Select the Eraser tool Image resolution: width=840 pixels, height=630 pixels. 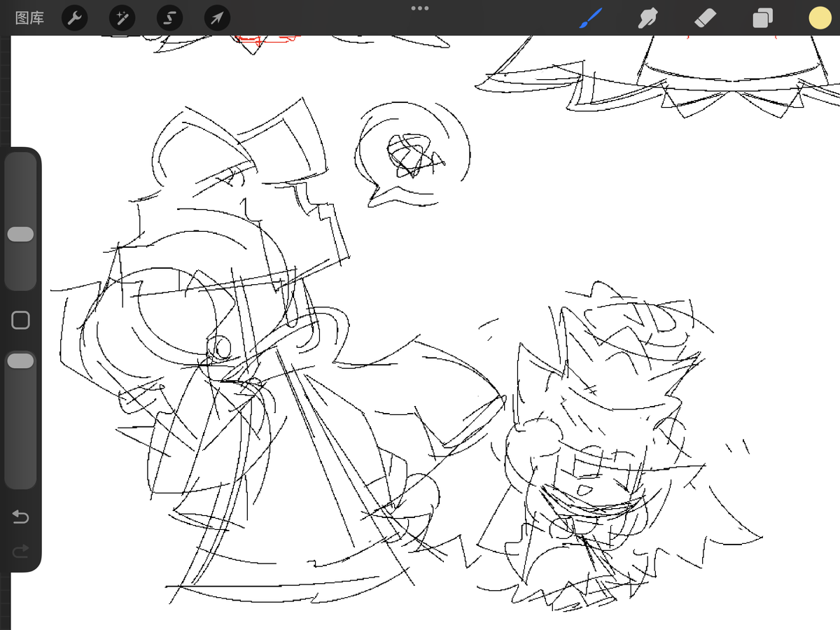(x=706, y=18)
